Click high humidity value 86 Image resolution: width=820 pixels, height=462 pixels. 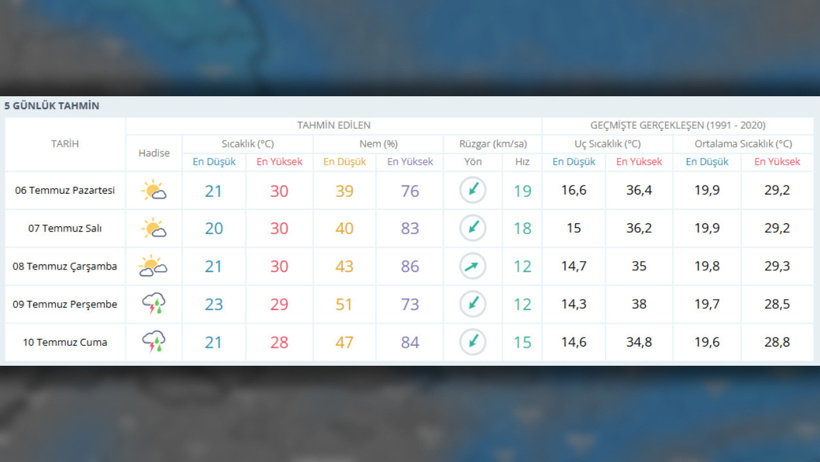tap(410, 266)
